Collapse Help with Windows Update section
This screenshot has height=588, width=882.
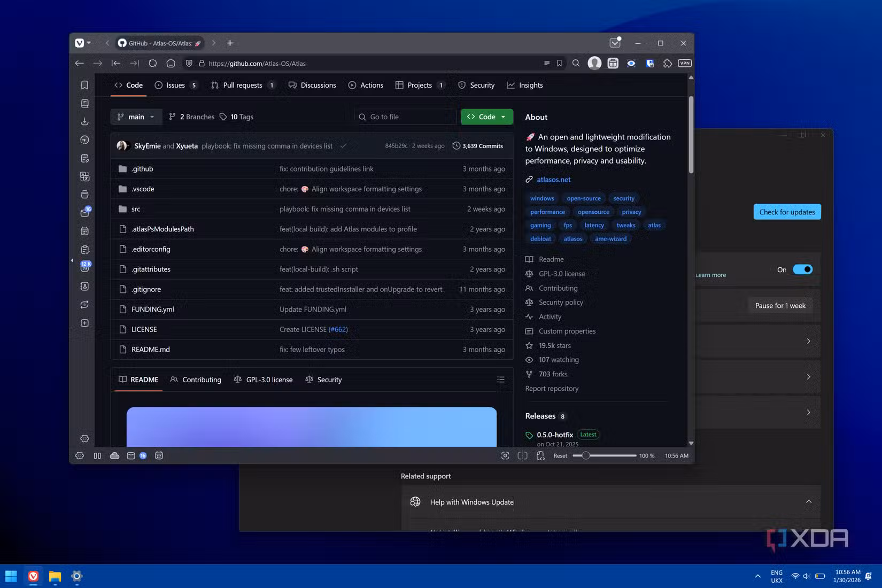tap(808, 501)
